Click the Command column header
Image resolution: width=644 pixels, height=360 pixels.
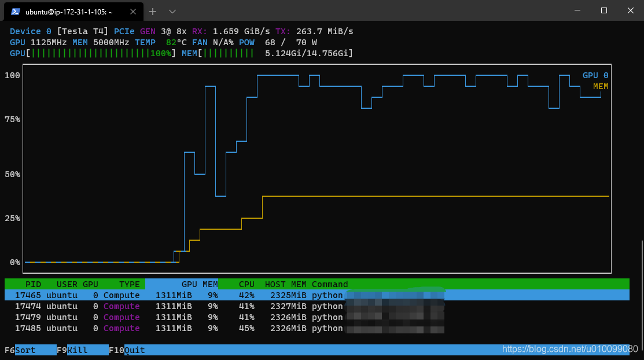[x=330, y=284]
